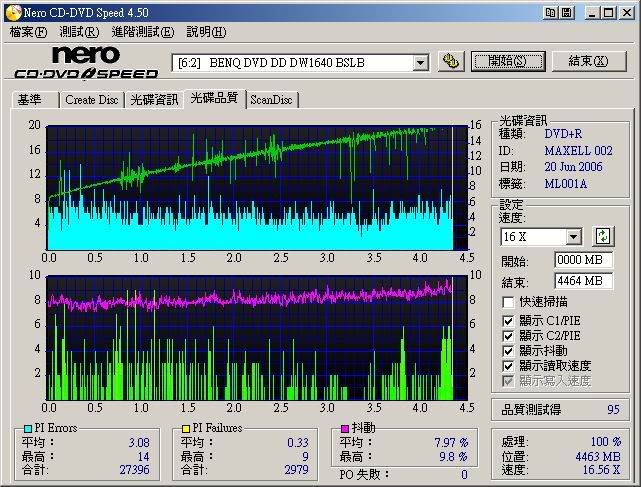Viewport: 641px width, 487px height.
Task: Click the jitter maximum 9.8 % value
Action: [x=453, y=456]
